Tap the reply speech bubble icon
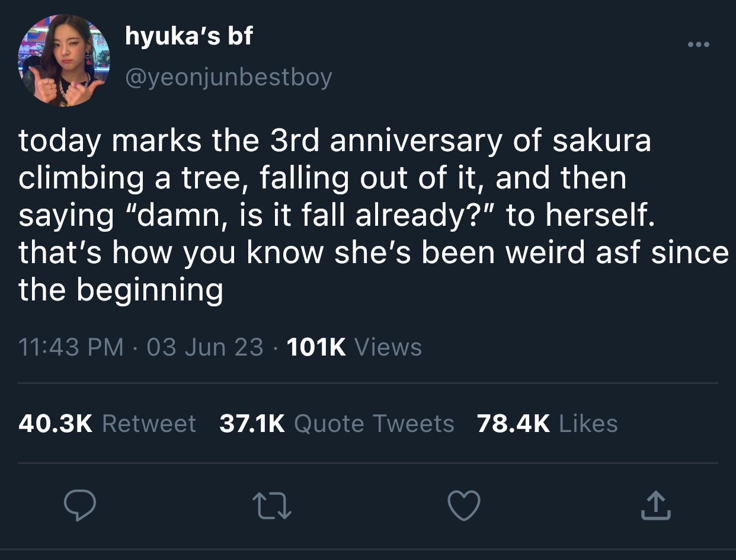Screen dimensions: 736x560 (x=80, y=507)
